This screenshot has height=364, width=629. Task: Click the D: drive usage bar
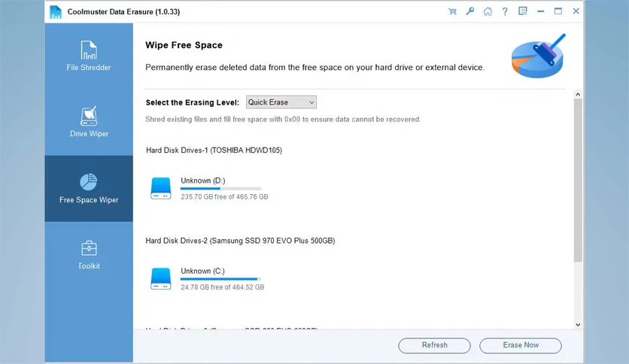click(220, 189)
